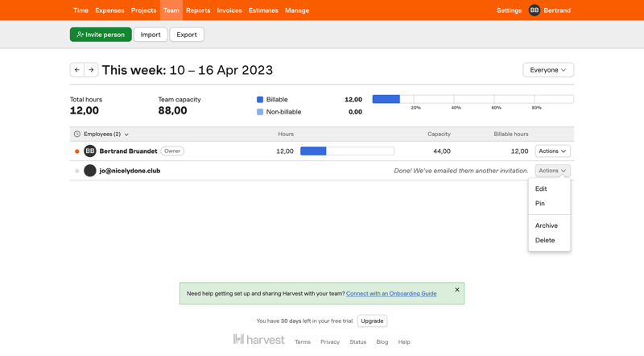Image resolution: width=644 pixels, height=356 pixels.
Task: Open Privacy footer link
Action: [x=330, y=342]
